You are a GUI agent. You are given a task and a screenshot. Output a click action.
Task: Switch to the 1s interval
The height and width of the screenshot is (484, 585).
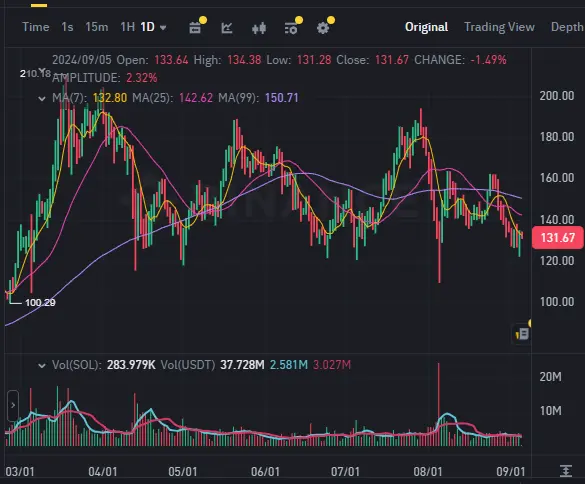tap(67, 27)
